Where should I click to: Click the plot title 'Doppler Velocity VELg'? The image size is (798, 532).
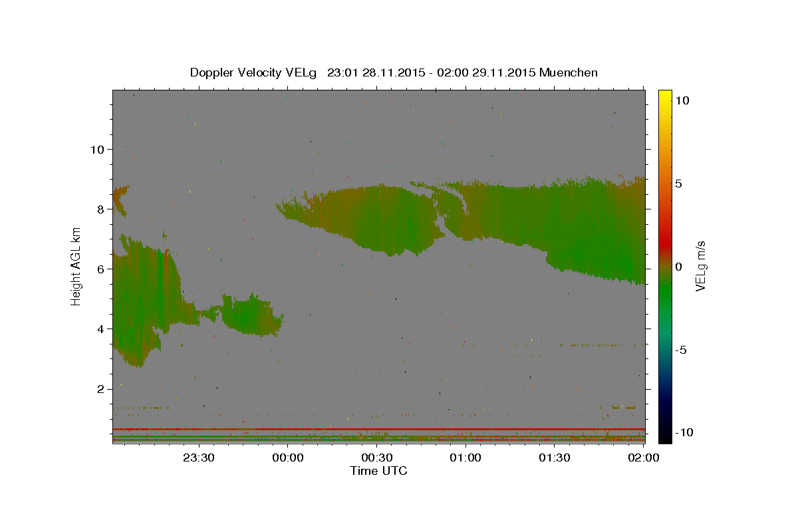click(254, 72)
